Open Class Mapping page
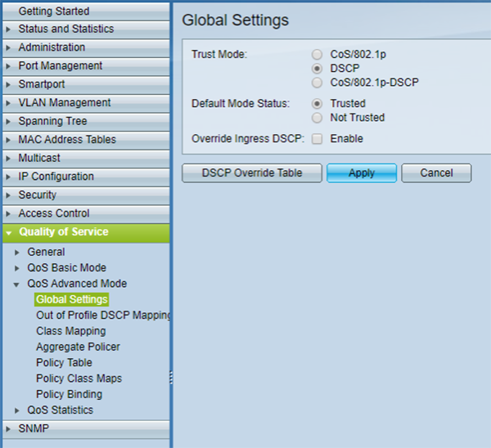This screenshot has height=448, width=491. click(x=71, y=331)
